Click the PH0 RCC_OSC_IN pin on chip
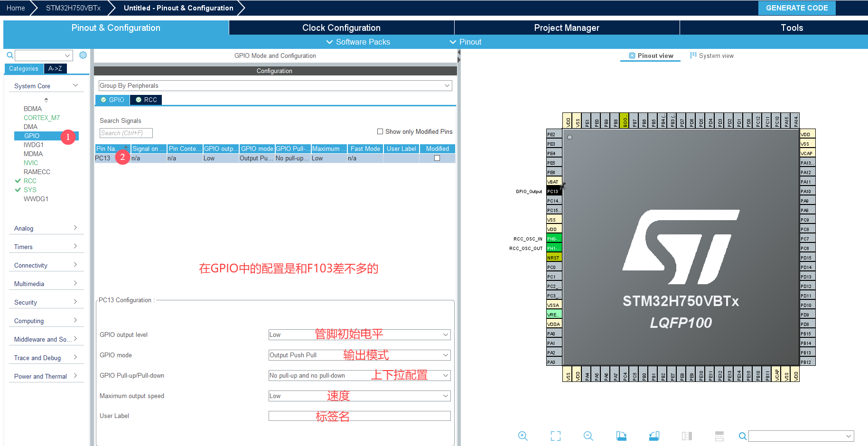 (554, 239)
